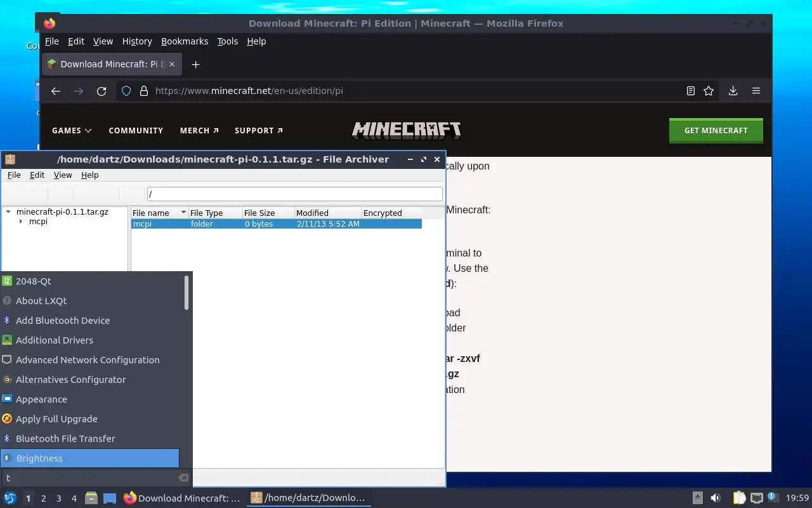This screenshot has width=812, height=508.
Task: Switch to virtual desktop 3
Action: click(58, 498)
